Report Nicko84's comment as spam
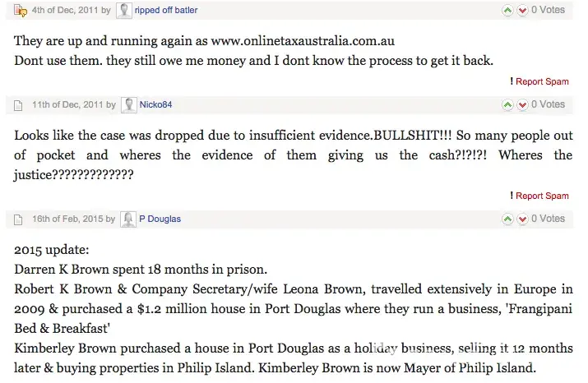The height and width of the screenshot is (383, 588). [x=541, y=196]
